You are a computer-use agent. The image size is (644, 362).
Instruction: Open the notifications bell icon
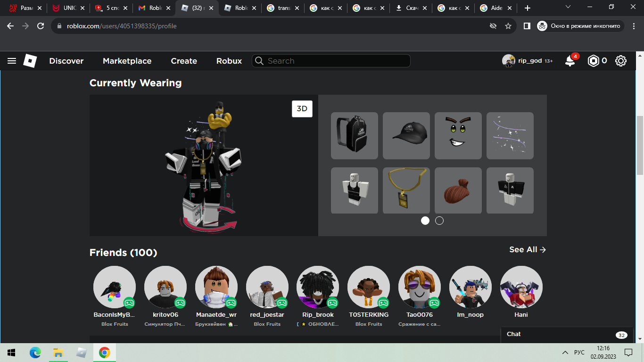pos(570,61)
